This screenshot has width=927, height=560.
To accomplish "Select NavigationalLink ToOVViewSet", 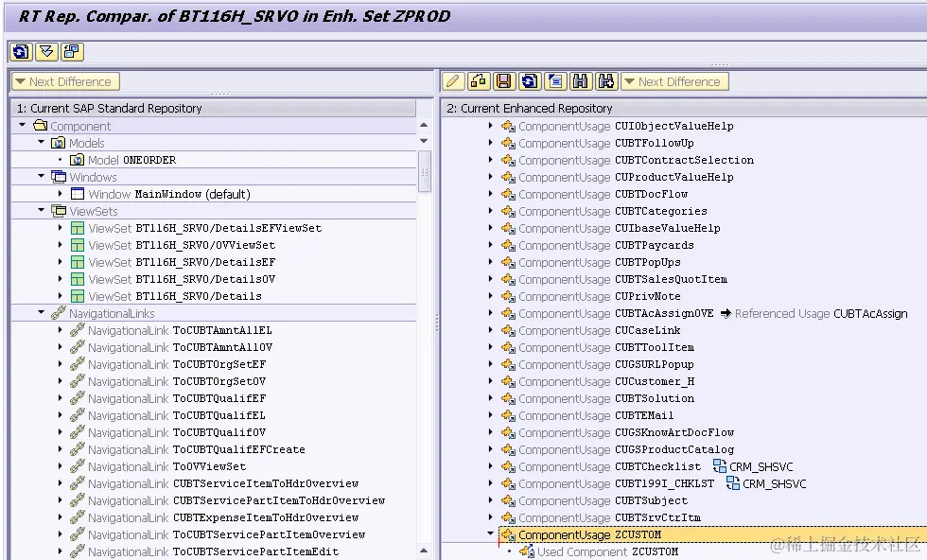I will pos(167,466).
